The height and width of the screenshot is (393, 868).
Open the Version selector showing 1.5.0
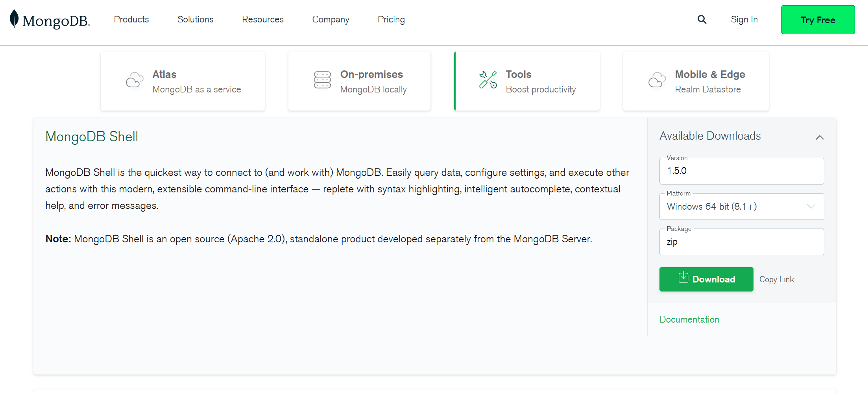pos(741,171)
